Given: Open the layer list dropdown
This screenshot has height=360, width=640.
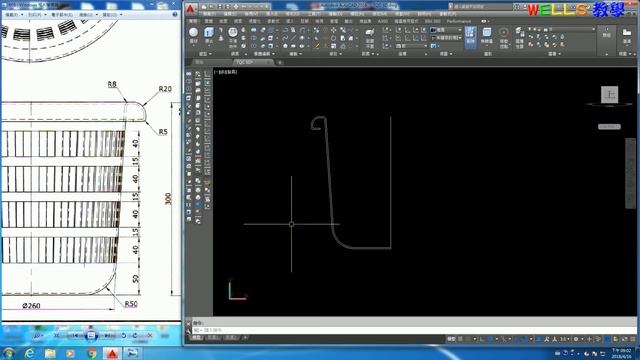Looking at the screenshot, I should [562, 29].
